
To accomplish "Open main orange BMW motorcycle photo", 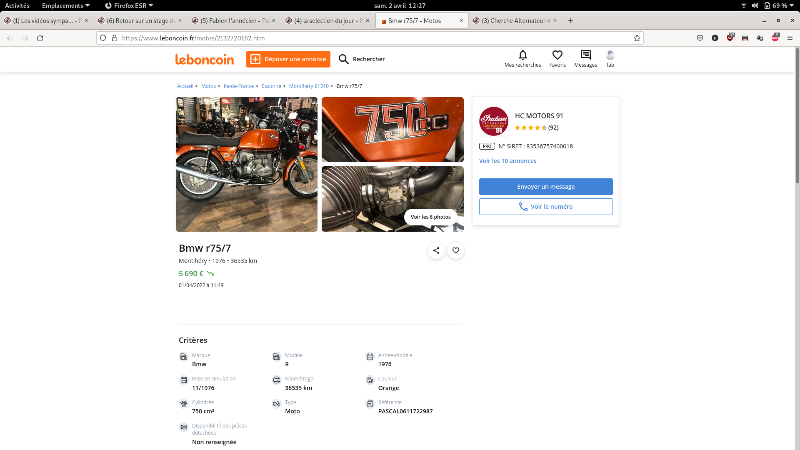I will click(246, 164).
